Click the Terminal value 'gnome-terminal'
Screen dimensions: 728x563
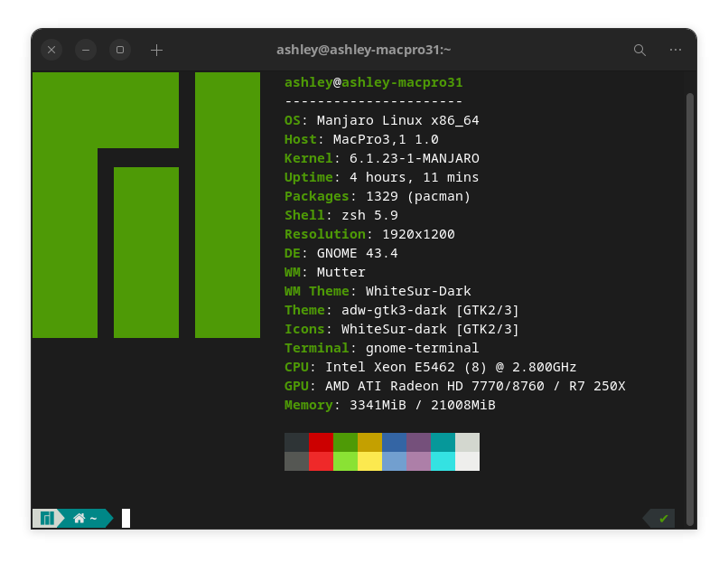tap(422, 349)
